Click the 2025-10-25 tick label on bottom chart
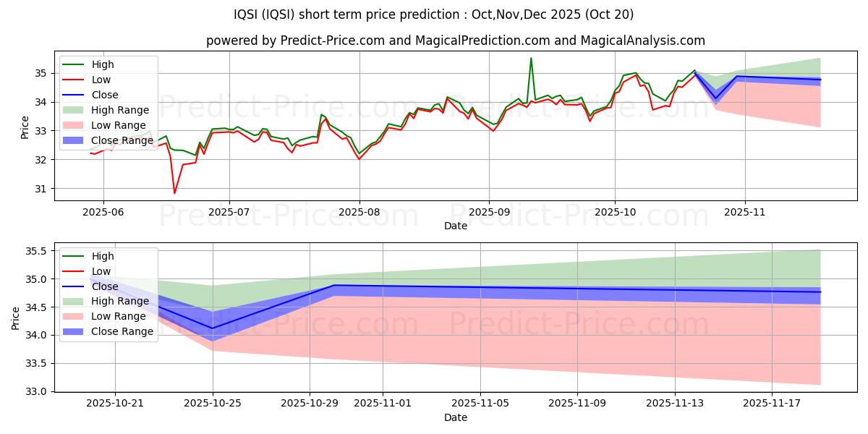This screenshot has height=434, width=868. (x=213, y=402)
